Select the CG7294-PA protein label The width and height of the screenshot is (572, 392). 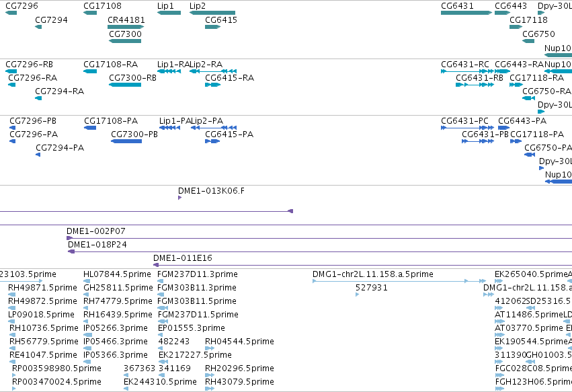coord(60,148)
